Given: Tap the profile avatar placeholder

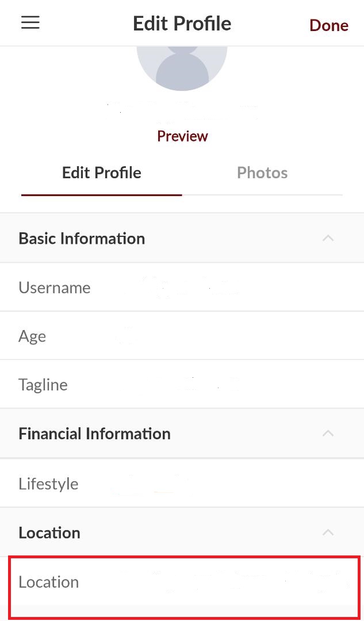Looking at the screenshot, I should [182, 66].
